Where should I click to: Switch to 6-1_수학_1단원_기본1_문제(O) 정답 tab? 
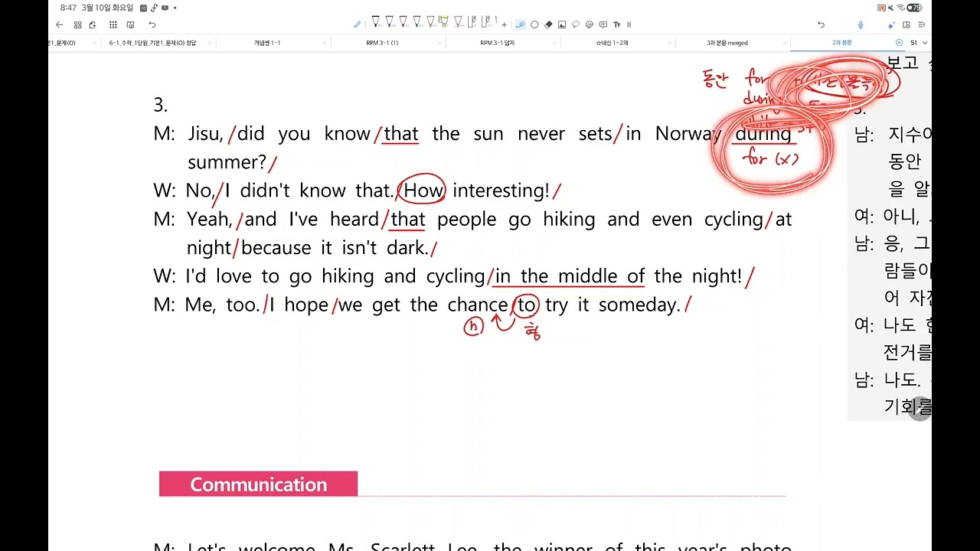(x=152, y=43)
